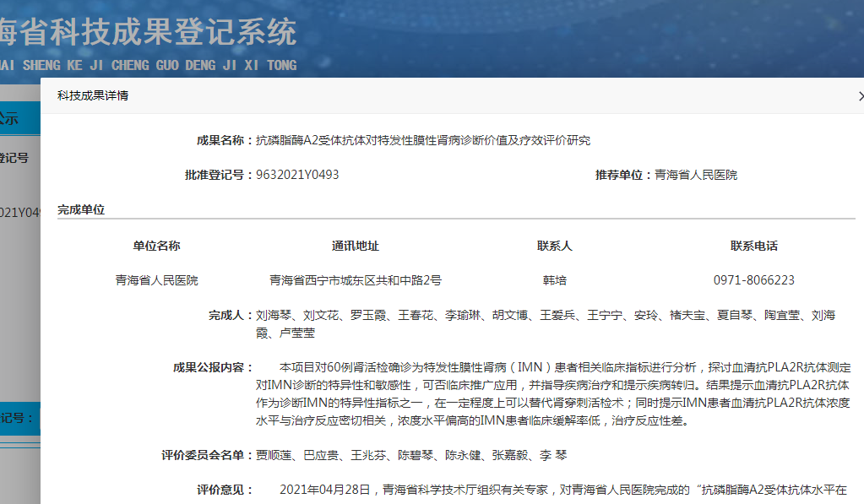Close the 科技成果详情 dialog

coord(859,96)
